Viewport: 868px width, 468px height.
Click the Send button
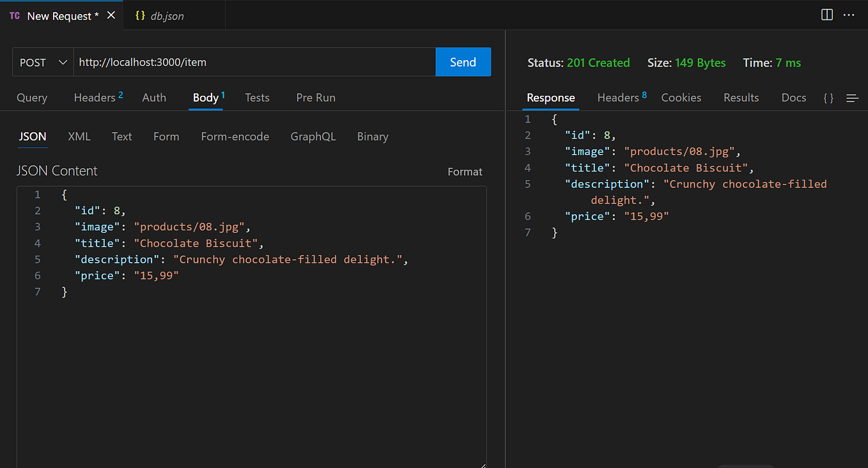(463, 62)
